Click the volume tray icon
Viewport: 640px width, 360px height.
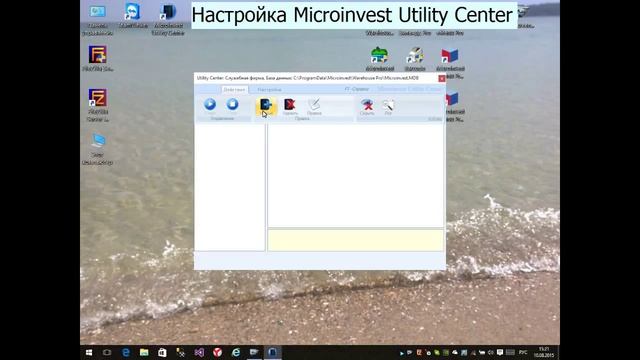pyautogui.click(x=491, y=352)
